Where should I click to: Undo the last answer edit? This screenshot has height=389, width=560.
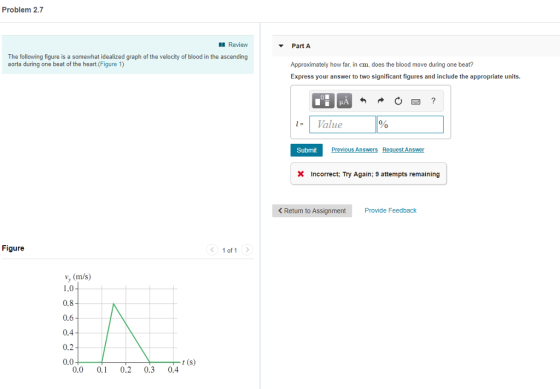tap(363, 101)
